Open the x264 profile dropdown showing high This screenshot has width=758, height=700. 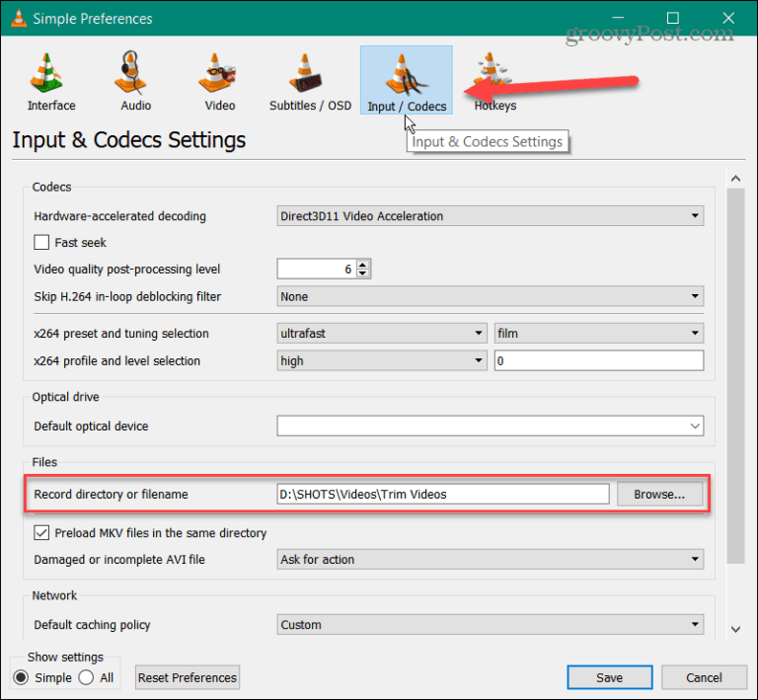pyautogui.click(x=381, y=360)
